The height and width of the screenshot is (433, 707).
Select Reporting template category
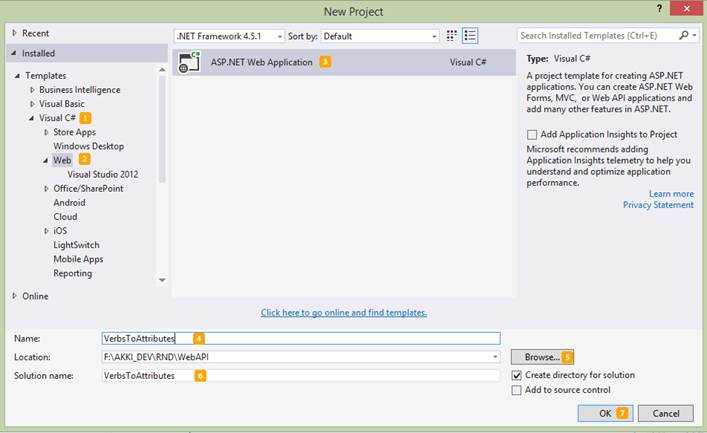coord(73,273)
